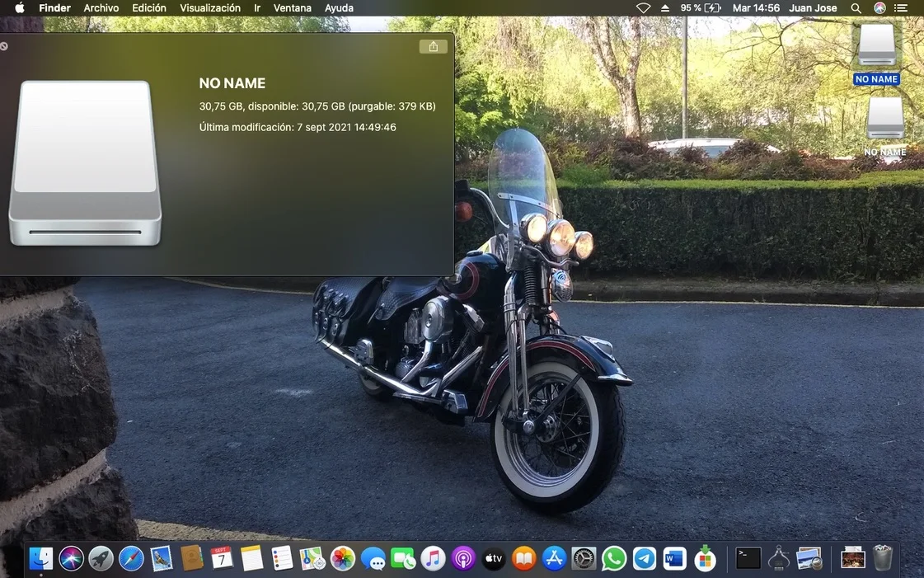Open Apple TV app in Dock
Image resolution: width=924 pixels, height=578 pixels.
(x=493, y=558)
